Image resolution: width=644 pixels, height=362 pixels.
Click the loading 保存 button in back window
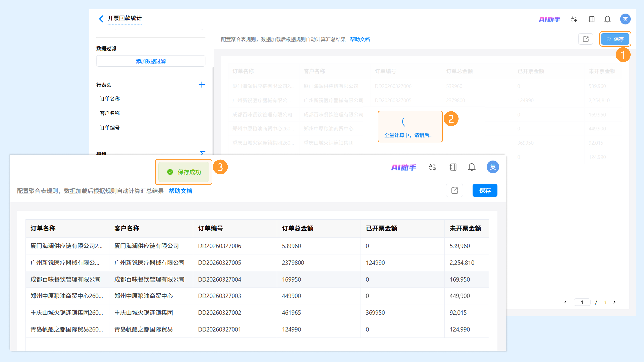coord(615,39)
